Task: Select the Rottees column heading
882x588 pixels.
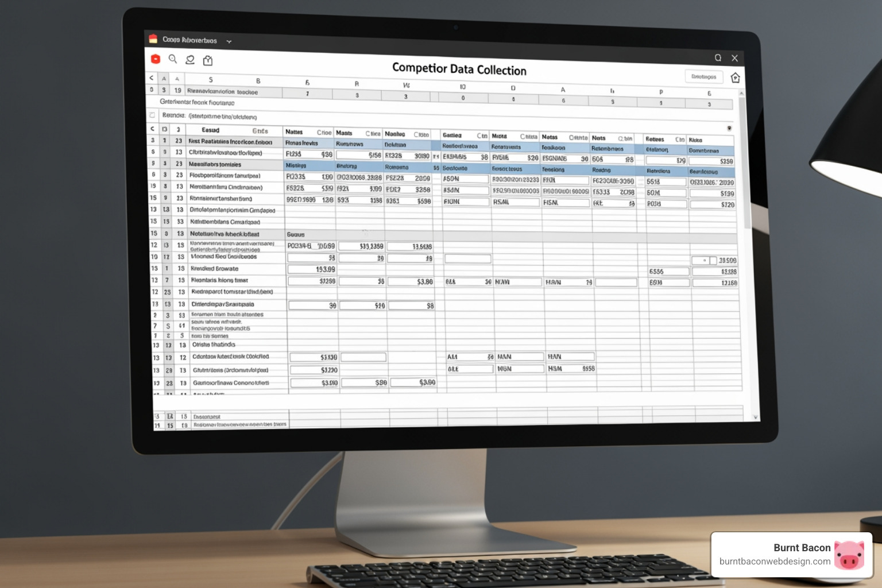Action: pyautogui.click(x=655, y=139)
